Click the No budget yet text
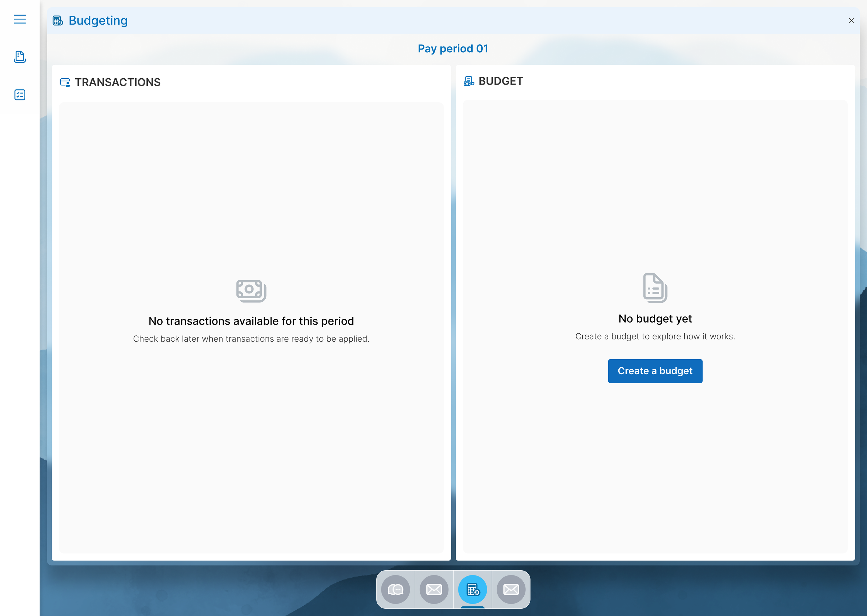Image resolution: width=867 pixels, height=616 pixels. click(x=655, y=319)
